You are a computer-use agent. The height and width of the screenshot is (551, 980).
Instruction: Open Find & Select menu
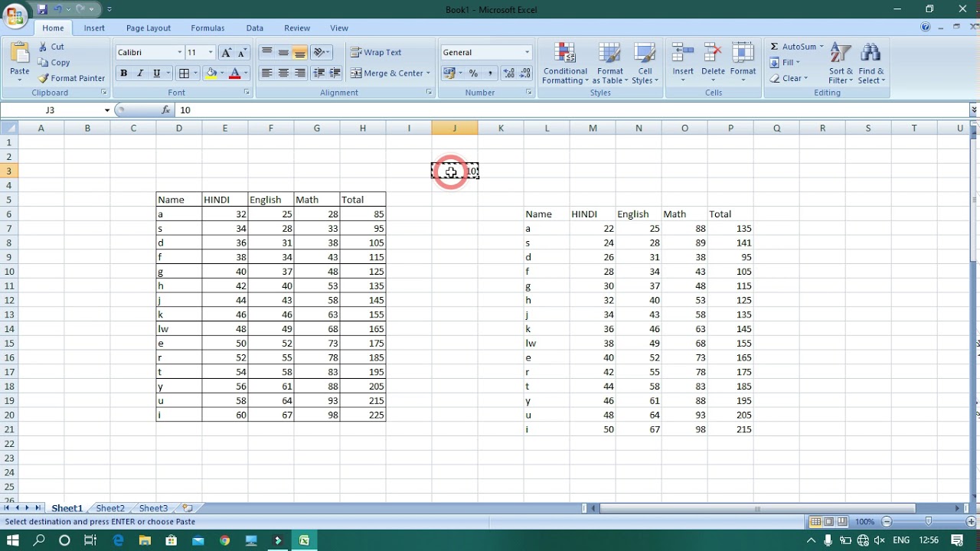click(871, 64)
